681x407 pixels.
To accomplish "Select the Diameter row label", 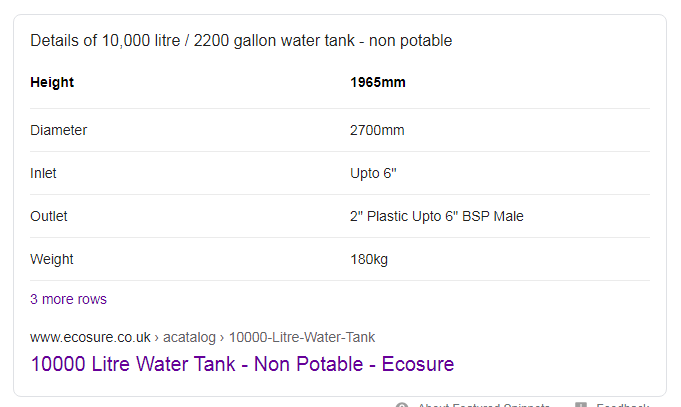I will coord(59,130).
